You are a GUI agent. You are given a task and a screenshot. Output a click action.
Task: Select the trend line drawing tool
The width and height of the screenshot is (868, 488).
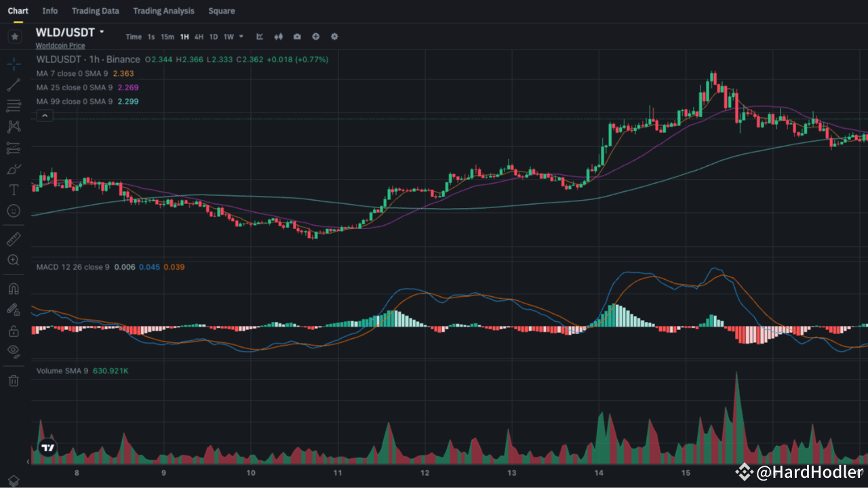coord(14,85)
